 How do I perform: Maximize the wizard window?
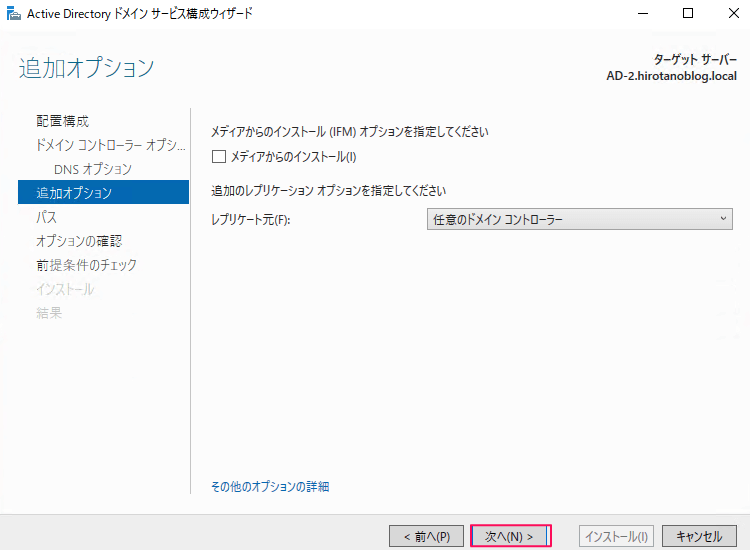(x=688, y=13)
